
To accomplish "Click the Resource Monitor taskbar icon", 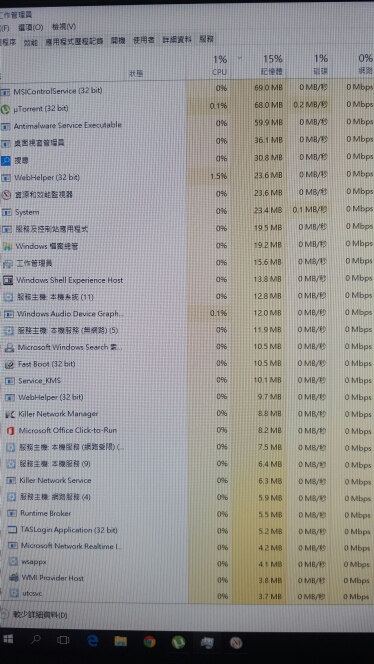I will pos(236,643).
